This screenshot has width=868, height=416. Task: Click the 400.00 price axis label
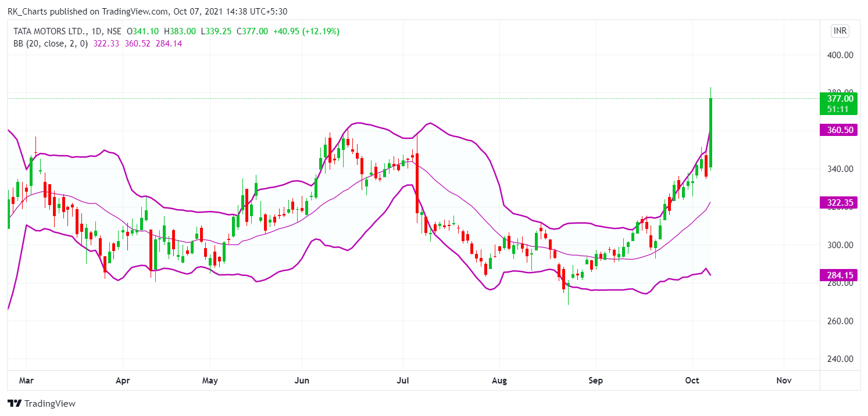pos(841,55)
